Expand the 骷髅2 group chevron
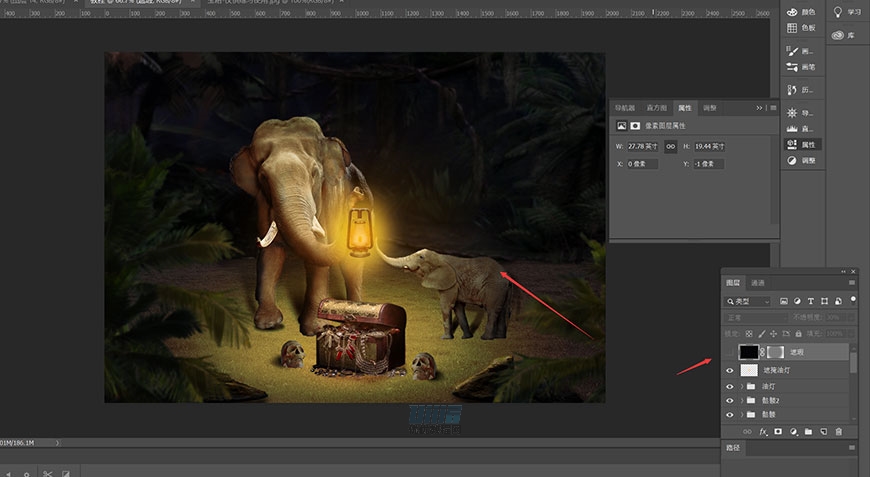The width and height of the screenshot is (870, 477). pos(742,400)
